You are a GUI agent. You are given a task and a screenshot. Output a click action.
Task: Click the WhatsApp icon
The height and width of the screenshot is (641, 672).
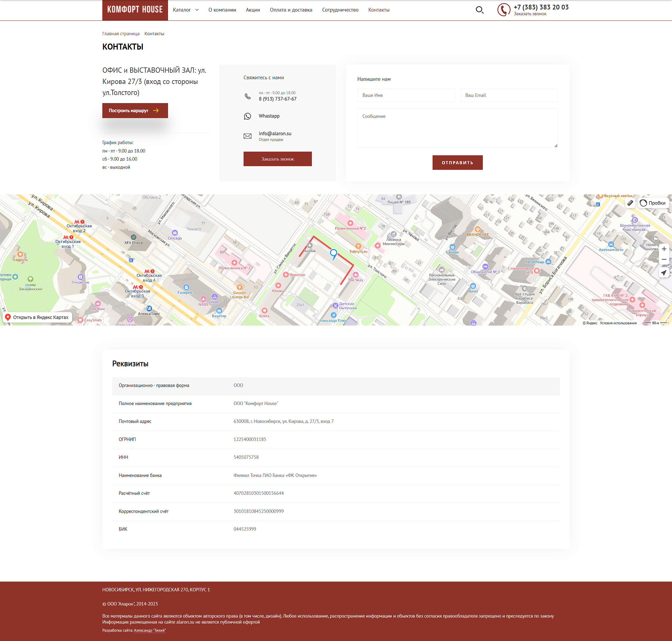point(248,116)
